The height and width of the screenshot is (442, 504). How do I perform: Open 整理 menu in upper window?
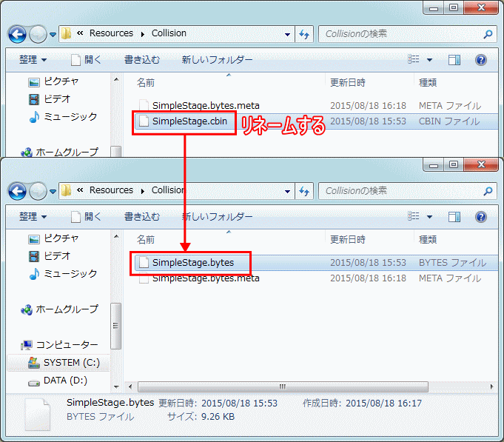(x=33, y=60)
